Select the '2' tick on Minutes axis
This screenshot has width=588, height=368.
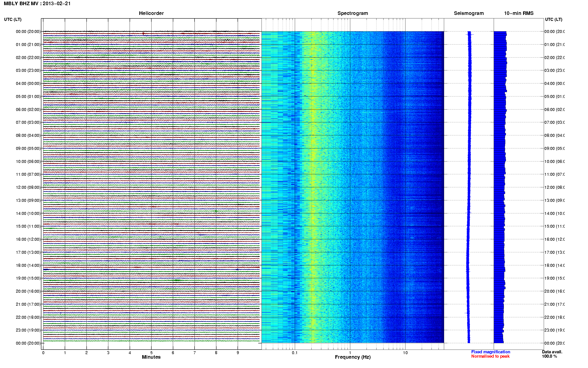tap(87, 353)
